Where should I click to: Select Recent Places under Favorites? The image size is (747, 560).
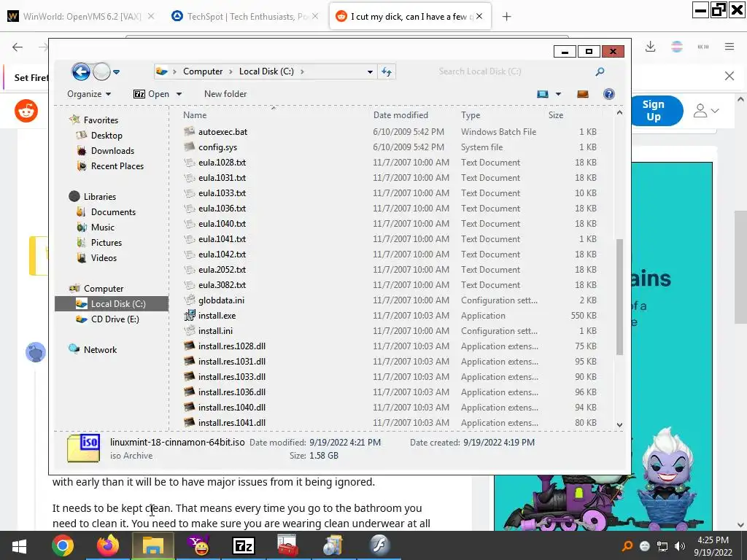[x=117, y=166]
